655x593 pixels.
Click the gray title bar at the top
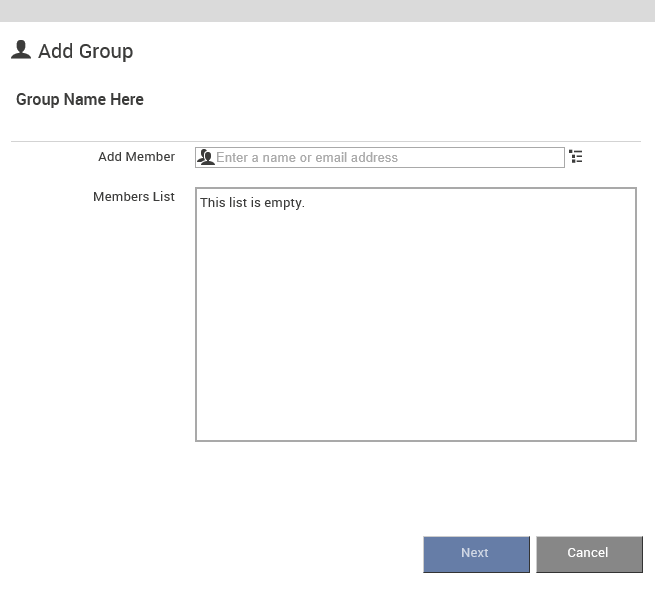point(328,11)
